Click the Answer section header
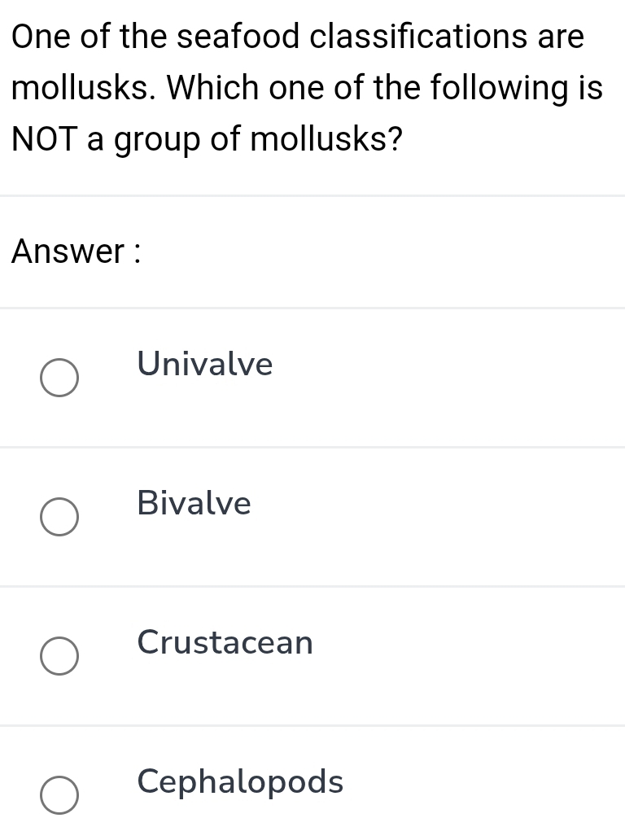 [x=76, y=252]
